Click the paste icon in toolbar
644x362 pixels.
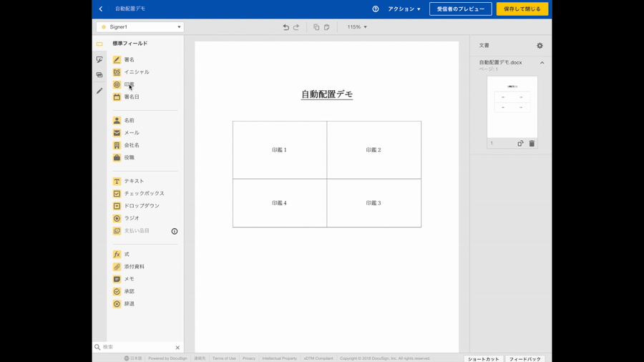(326, 27)
